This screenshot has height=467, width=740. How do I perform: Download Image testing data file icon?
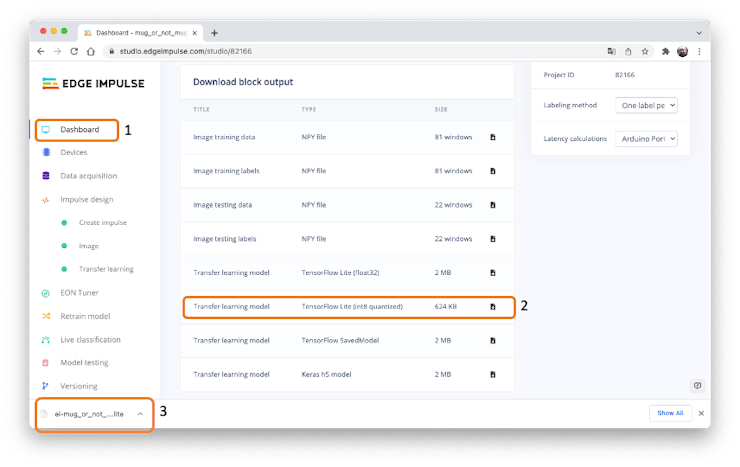(x=493, y=205)
